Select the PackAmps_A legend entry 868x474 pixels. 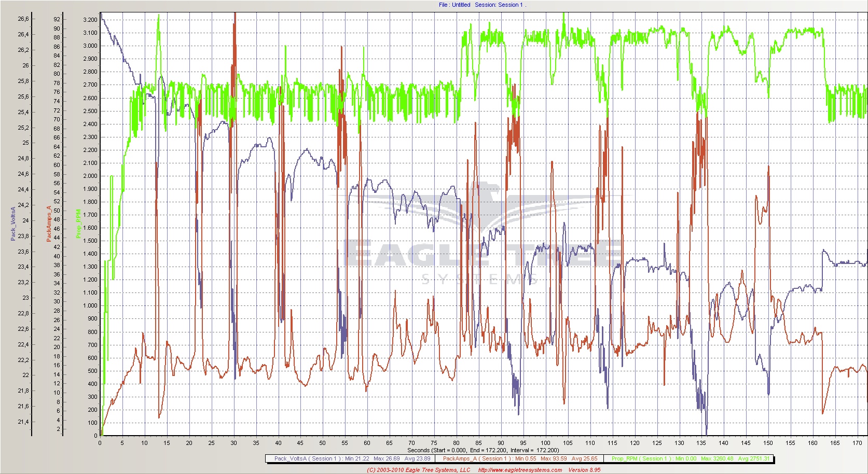[520, 458]
